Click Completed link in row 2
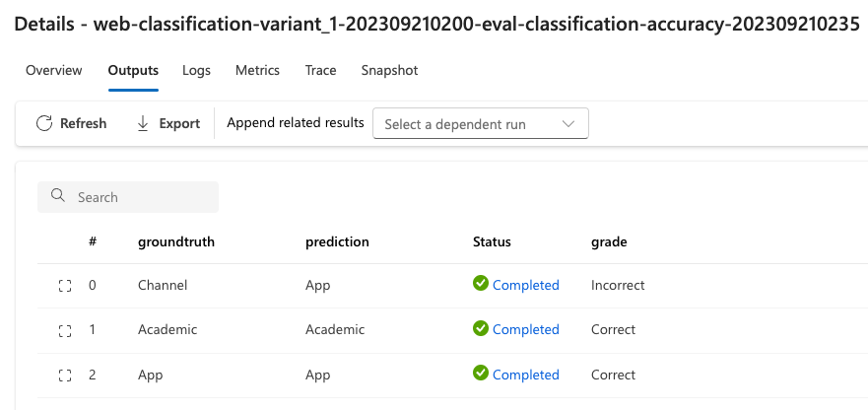868x410 pixels. (525, 375)
